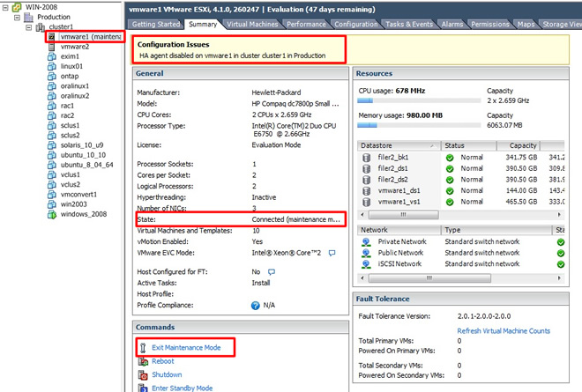Open the Tasks & Events tab
The width and height of the screenshot is (582, 392).
click(x=410, y=25)
